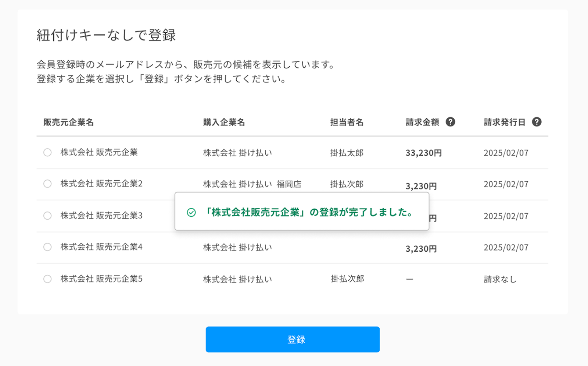Image resolution: width=588 pixels, height=366 pixels.
Task: Click help icon next to 請求金額
Action: [x=450, y=122]
